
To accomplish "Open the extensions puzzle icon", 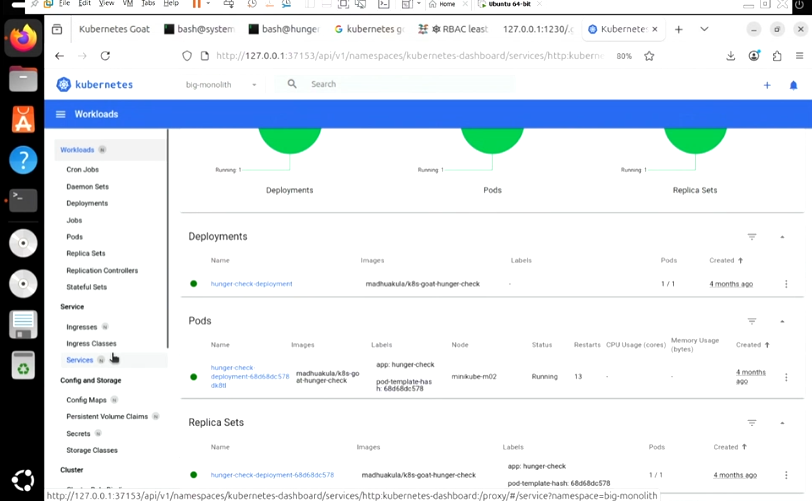I will click(x=777, y=56).
